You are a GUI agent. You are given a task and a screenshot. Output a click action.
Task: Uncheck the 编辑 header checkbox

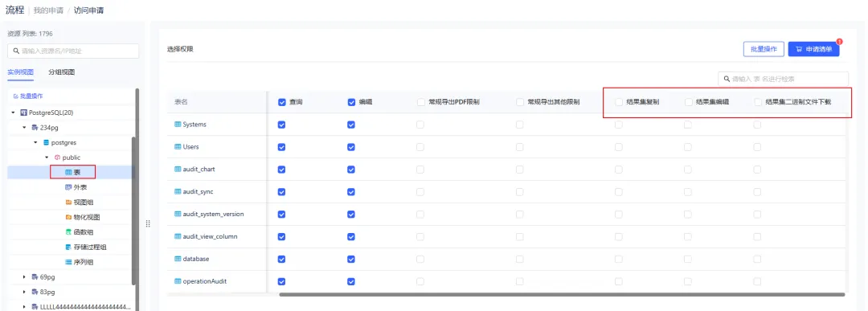351,102
